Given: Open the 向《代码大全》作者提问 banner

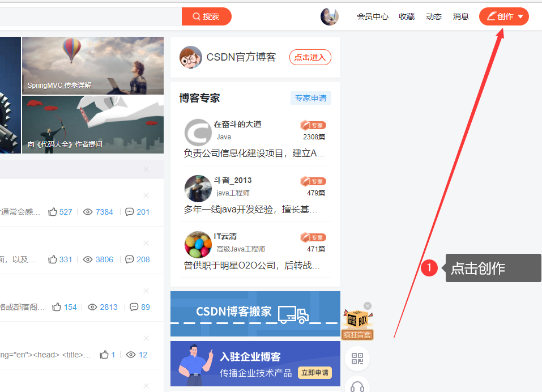Looking at the screenshot, I should tap(93, 125).
